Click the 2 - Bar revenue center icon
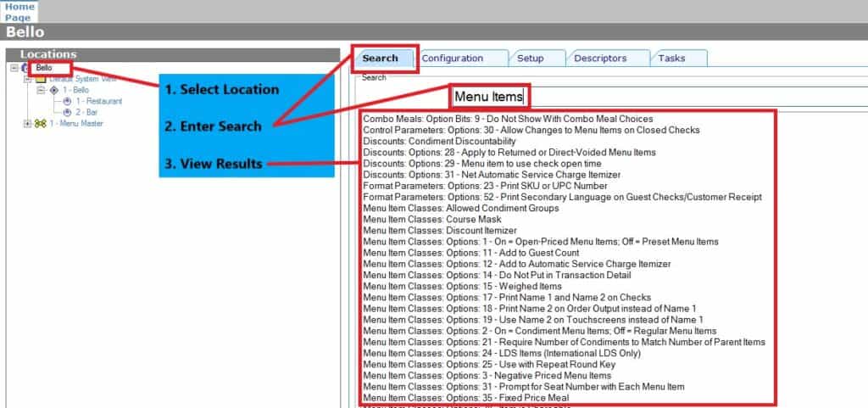 [67, 112]
